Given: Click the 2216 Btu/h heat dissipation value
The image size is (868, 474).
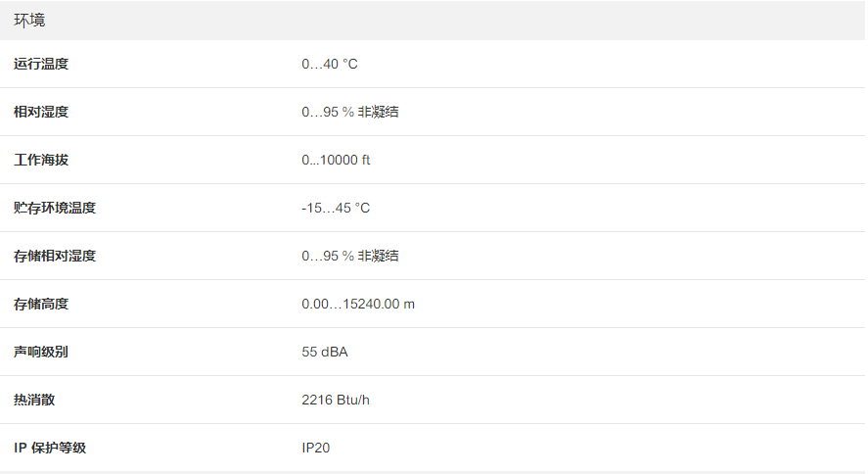Looking at the screenshot, I should (x=336, y=401).
